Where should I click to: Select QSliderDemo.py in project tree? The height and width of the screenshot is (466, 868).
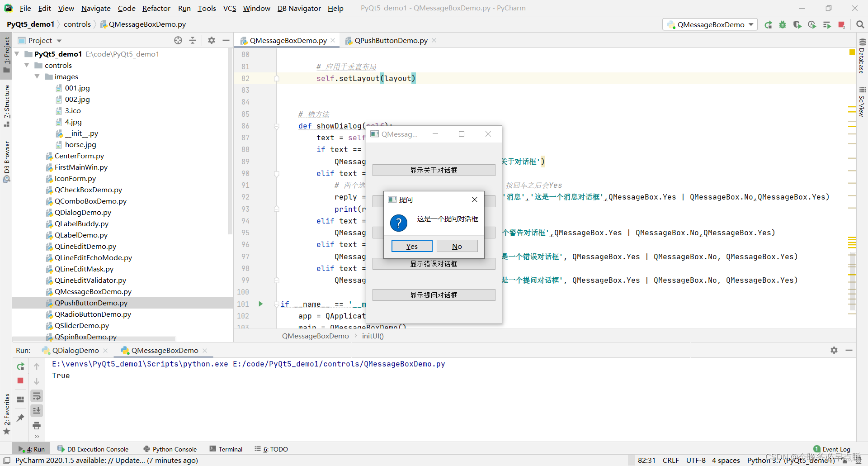click(x=82, y=325)
